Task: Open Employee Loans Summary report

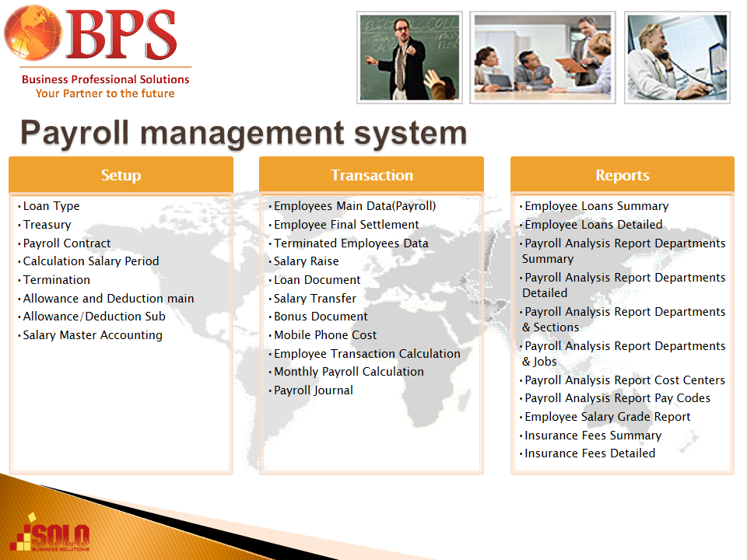Action: (596, 206)
